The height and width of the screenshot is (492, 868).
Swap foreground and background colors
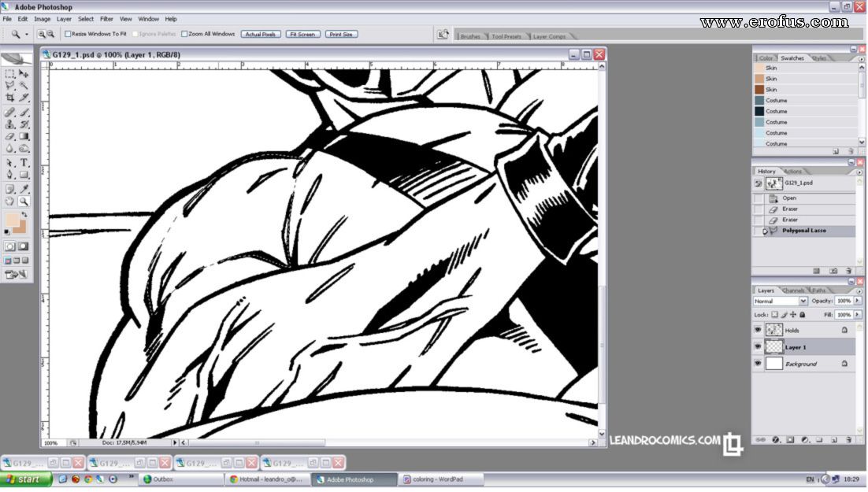tap(24, 214)
